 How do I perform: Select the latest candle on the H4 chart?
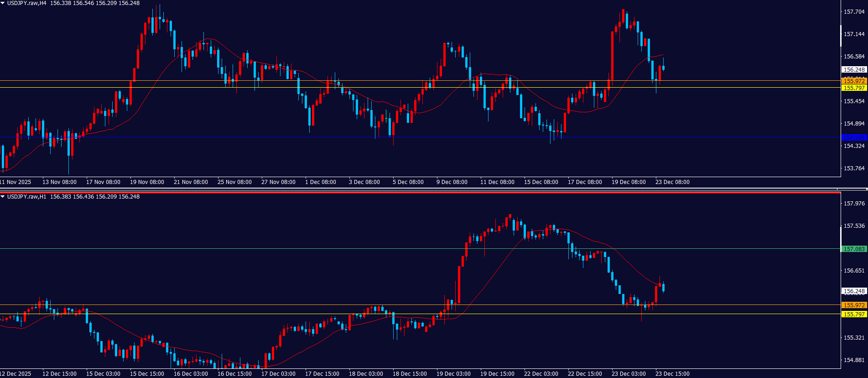663,68
